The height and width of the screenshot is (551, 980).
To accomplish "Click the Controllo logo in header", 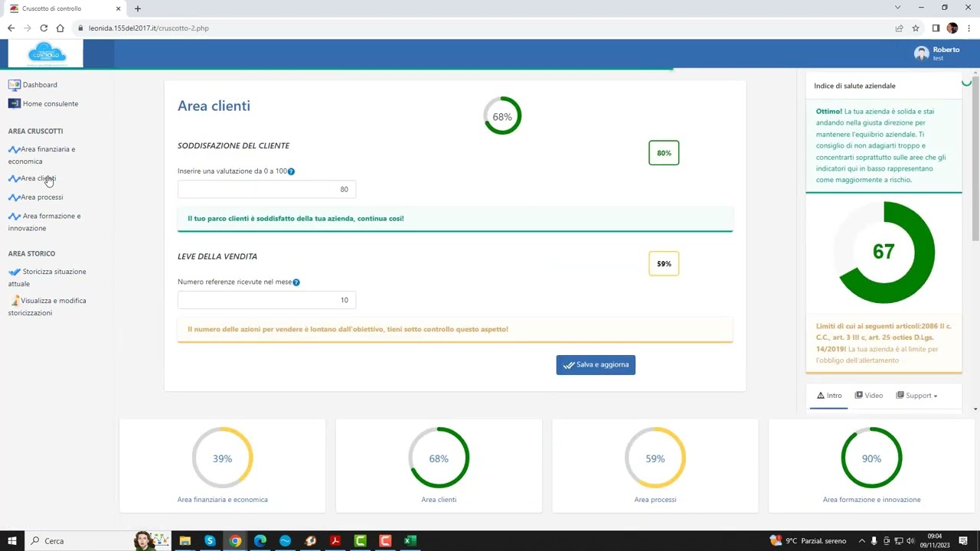I will [46, 54].
